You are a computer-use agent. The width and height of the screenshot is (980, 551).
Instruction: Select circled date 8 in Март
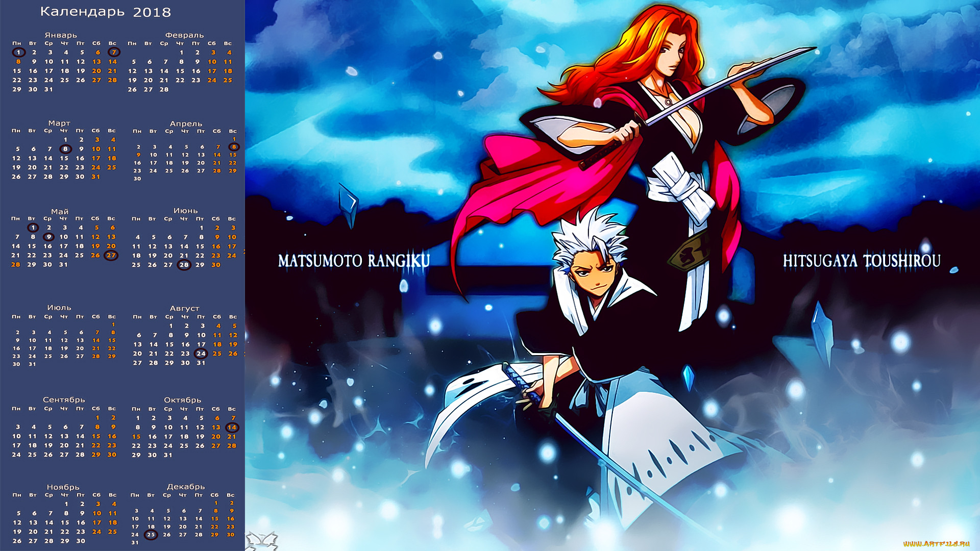click(x=65, y=149)
